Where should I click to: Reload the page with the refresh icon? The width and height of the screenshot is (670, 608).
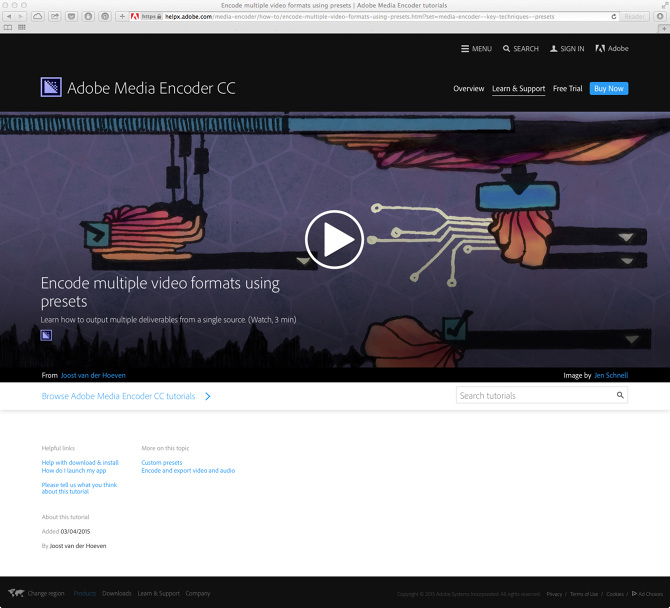pyautogui.click(x=614, y=16)
